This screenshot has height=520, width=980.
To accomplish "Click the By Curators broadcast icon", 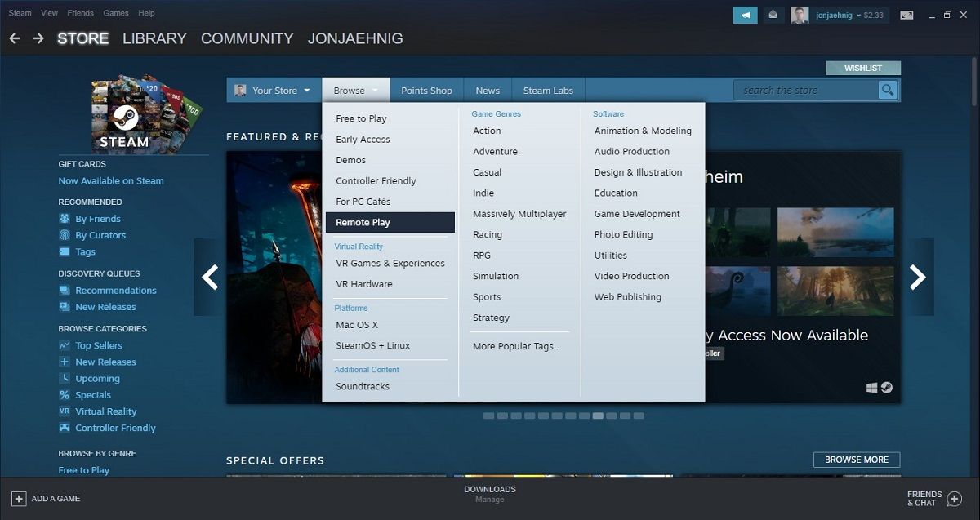I will pyautogui.click(x=64, y=234).
